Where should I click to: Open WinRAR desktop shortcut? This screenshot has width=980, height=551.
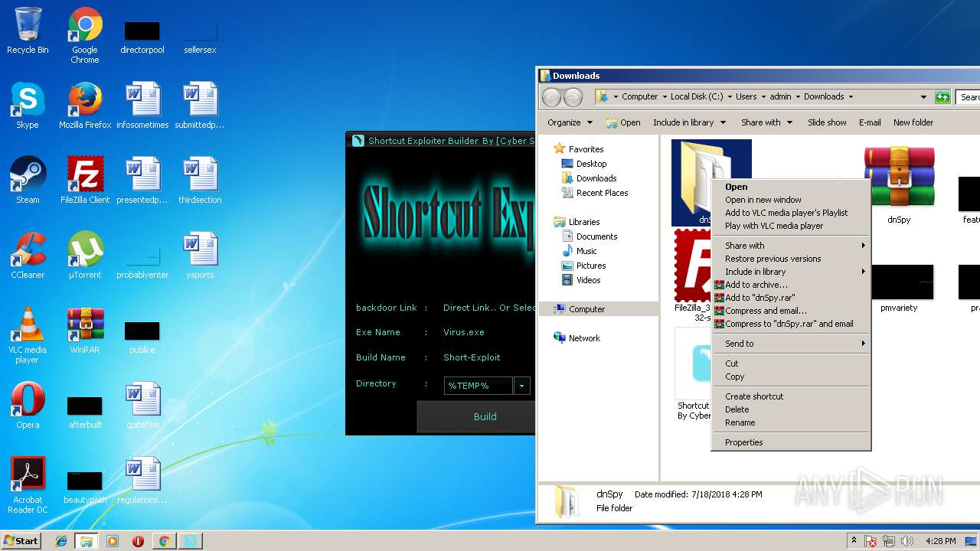[x=85, y=331]
